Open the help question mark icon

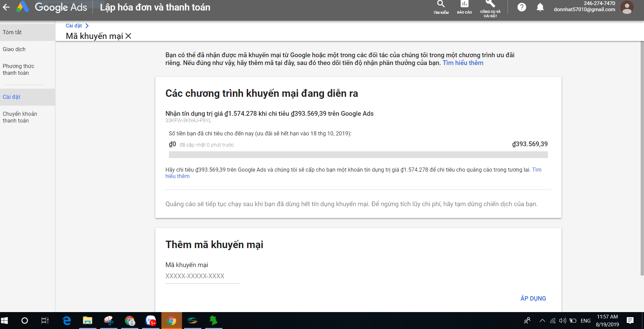tap(522, 7)
